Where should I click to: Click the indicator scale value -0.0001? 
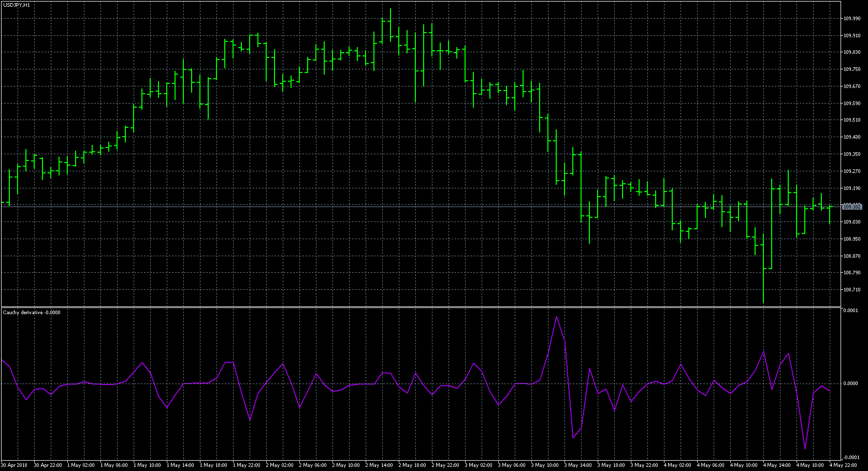tap(850, 458)
